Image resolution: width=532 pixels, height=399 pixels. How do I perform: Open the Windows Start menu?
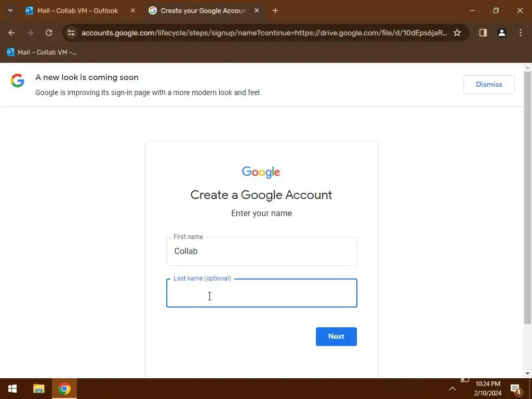point(12,389)
